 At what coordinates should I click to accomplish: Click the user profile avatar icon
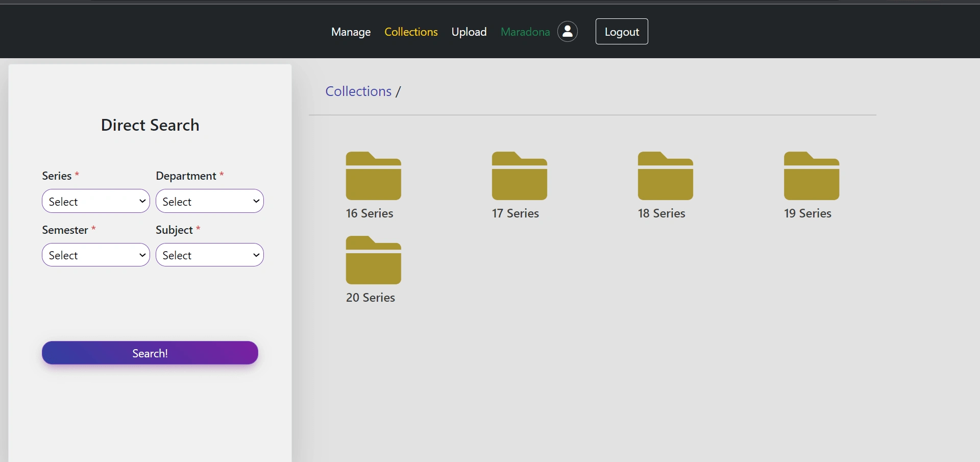click(567, 32)
